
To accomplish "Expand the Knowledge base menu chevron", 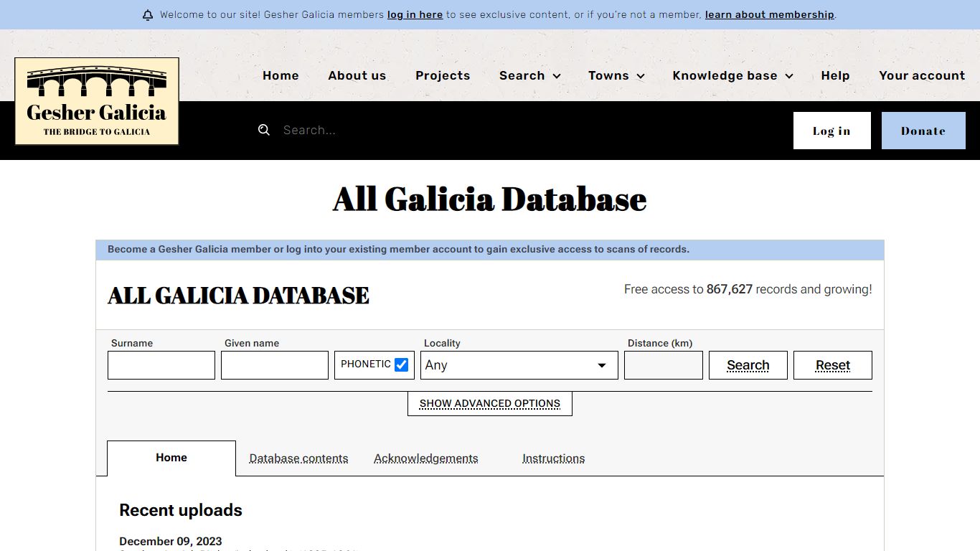I will (789, 76).
